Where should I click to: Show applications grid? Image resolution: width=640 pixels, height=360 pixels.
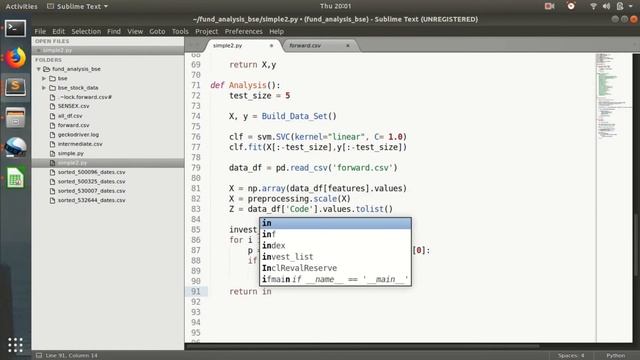coord(15,345)
